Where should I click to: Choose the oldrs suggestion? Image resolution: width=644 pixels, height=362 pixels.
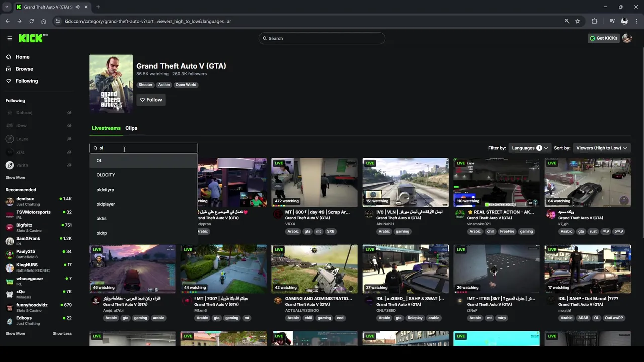pyautogui.click(x=143, y=219)
